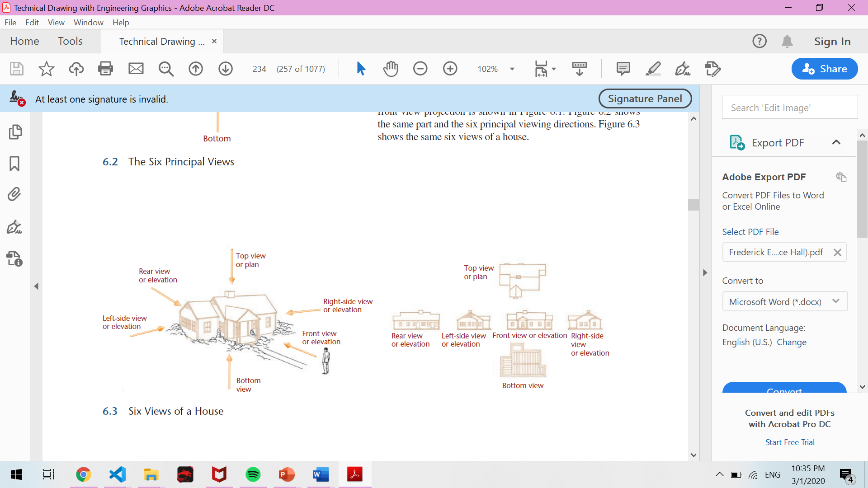Viewport: 868px width, 488px height.
Task: Select the Highlight text tool
Action: point(653,69)
